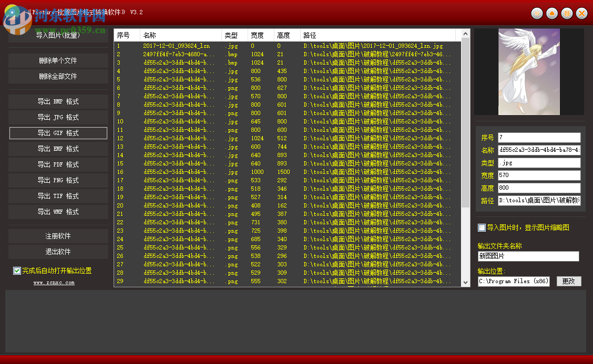Click row 1 path ending 2017-12-01_093624_lzn.jpg

click(373, 46)
